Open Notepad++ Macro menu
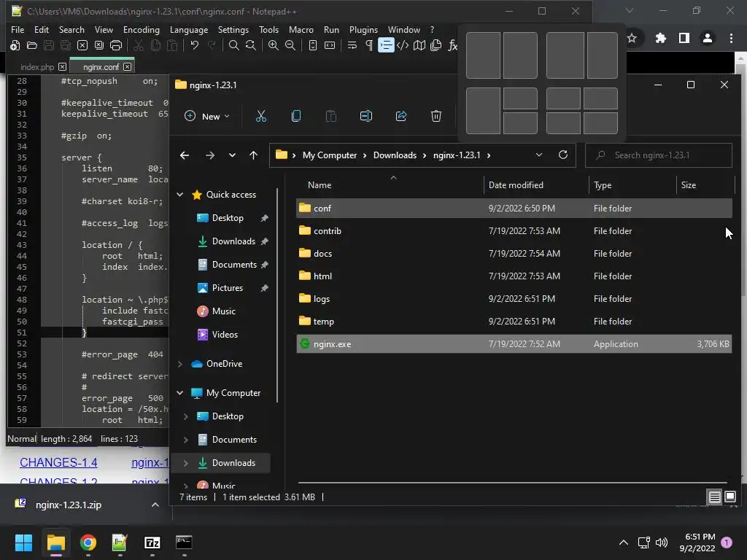The height and width of the screenshot is (560, 747). [x=301, y=29]
